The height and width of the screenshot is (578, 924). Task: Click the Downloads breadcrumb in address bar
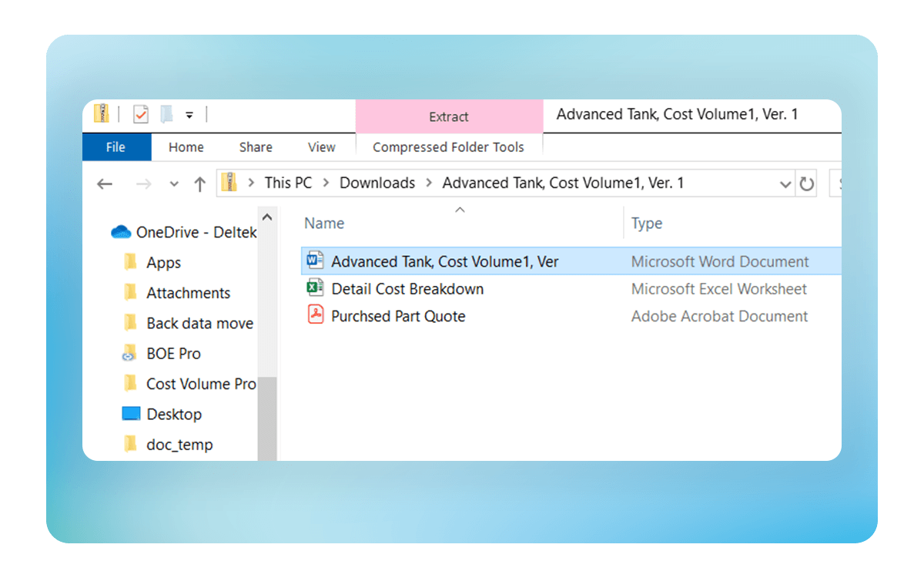tap(377, 183)
